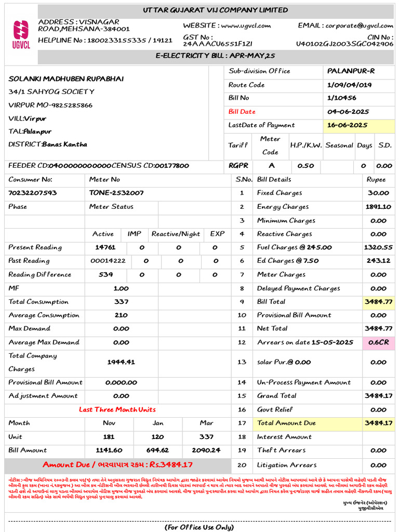The height and width of the screenshot is (532, 399).
Task: Click the corporate@ugvcl.com email address
Action: 360,26
